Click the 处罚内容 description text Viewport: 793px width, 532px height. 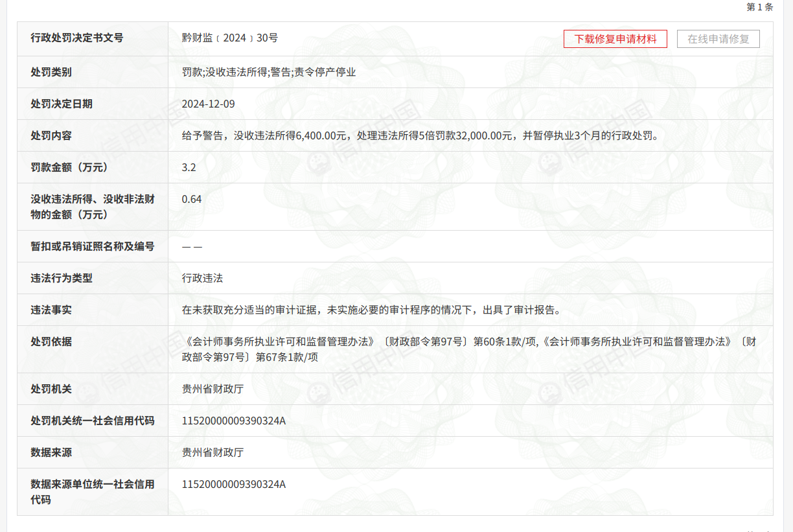click(420, 135)
